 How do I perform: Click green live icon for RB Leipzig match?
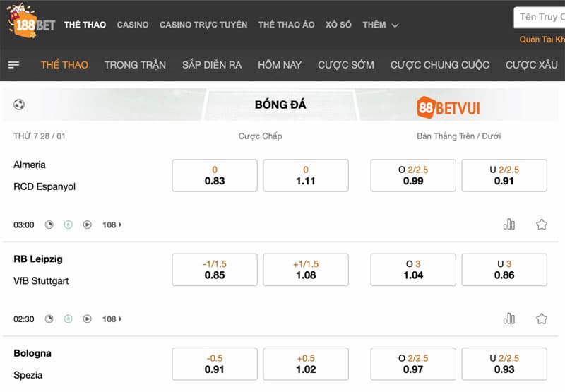coord(68,319)
